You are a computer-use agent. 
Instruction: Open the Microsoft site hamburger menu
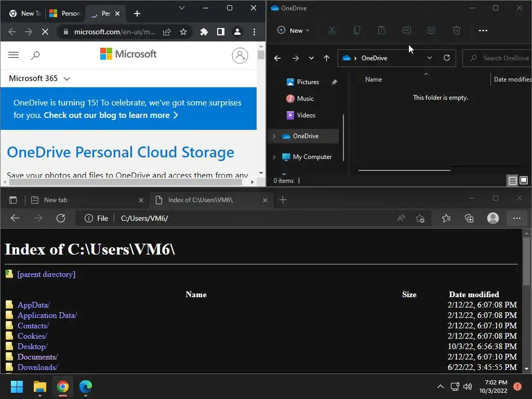[x=14, y=55]
